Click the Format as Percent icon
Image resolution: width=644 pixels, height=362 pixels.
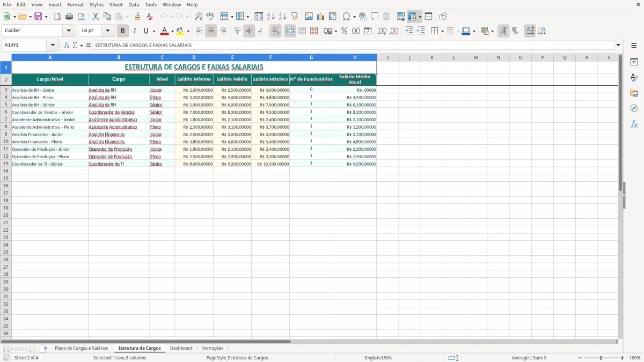click(x=344, y=31)
